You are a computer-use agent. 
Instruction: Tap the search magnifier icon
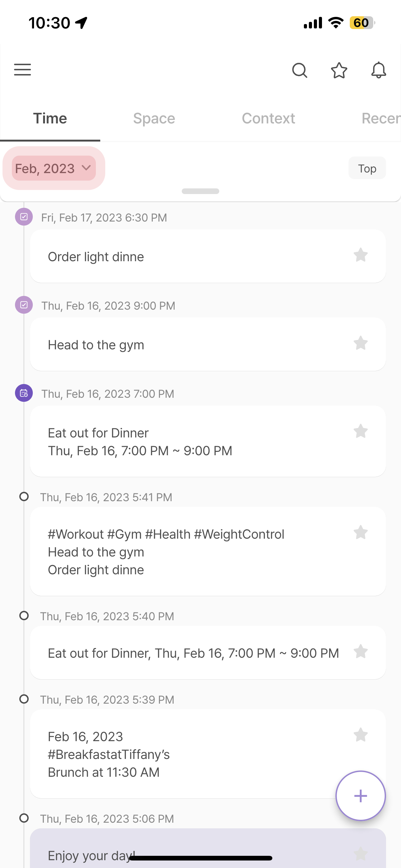[x=299, y=70]
